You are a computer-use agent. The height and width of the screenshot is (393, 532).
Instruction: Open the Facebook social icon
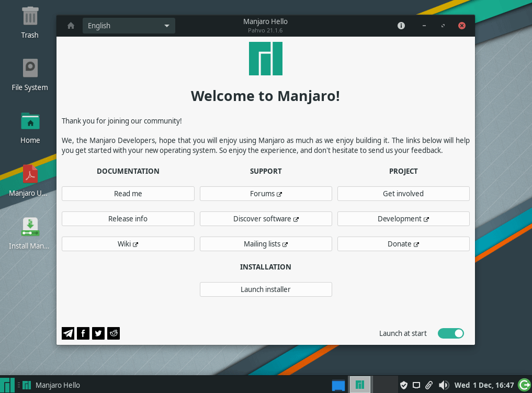tap(83, 333)
